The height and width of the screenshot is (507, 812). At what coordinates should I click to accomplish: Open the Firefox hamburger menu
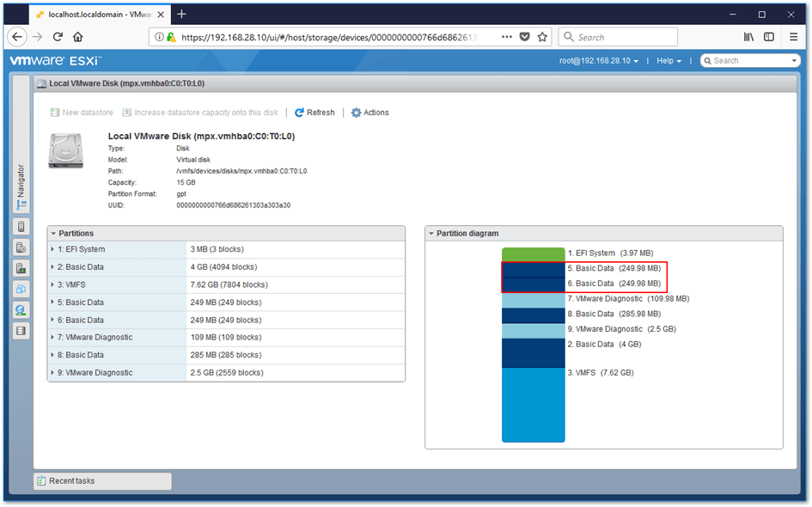(x=793, y=37)
